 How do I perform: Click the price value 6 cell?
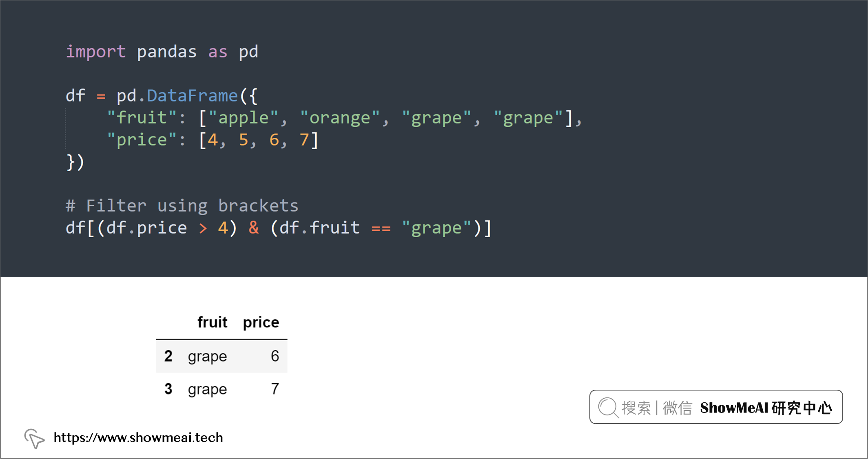(275, 356)
